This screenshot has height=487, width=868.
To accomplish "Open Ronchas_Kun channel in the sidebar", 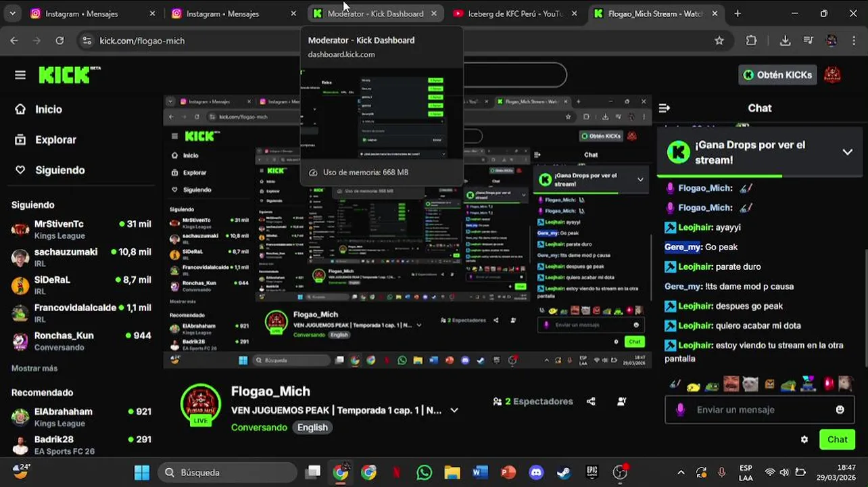I will (x=81, y=341).
